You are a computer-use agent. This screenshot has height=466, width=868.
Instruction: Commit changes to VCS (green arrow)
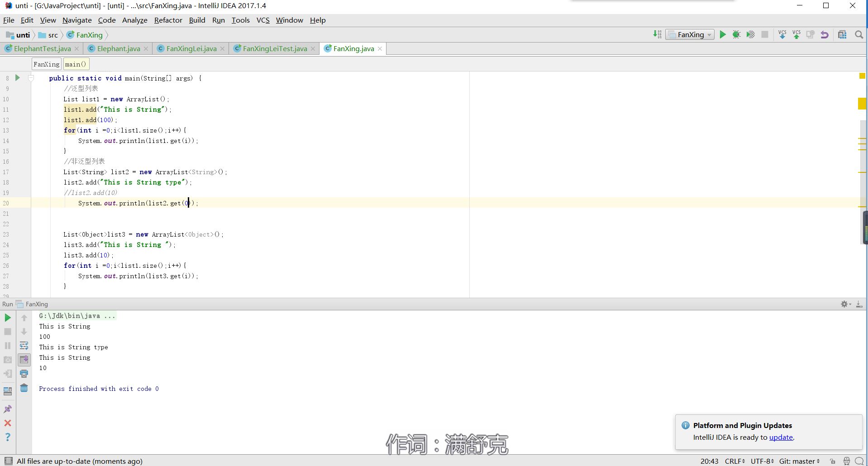pos(796,35)
